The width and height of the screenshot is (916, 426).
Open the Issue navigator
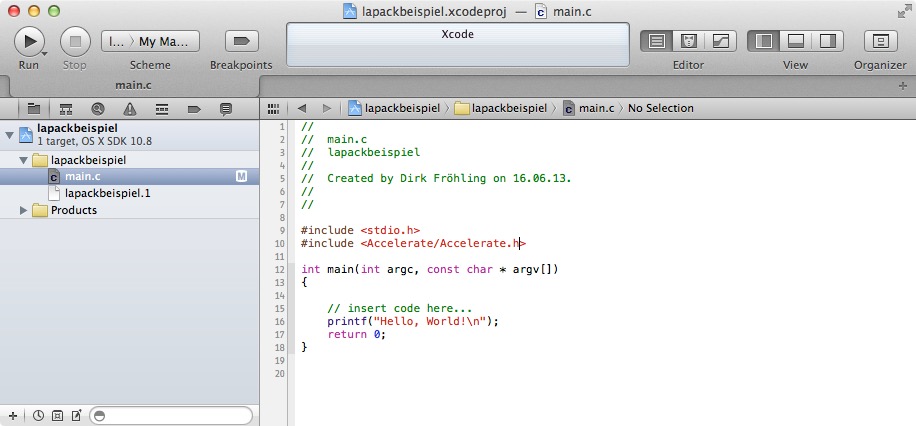[130, 108]
